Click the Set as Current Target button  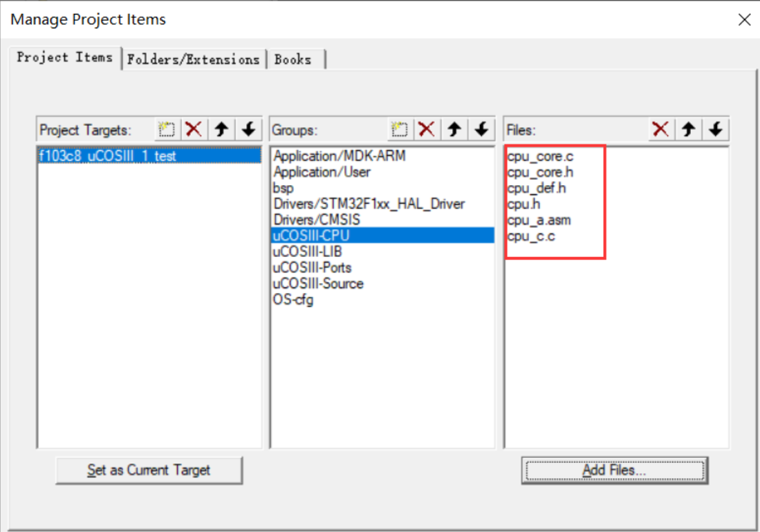tap(149, 470)
